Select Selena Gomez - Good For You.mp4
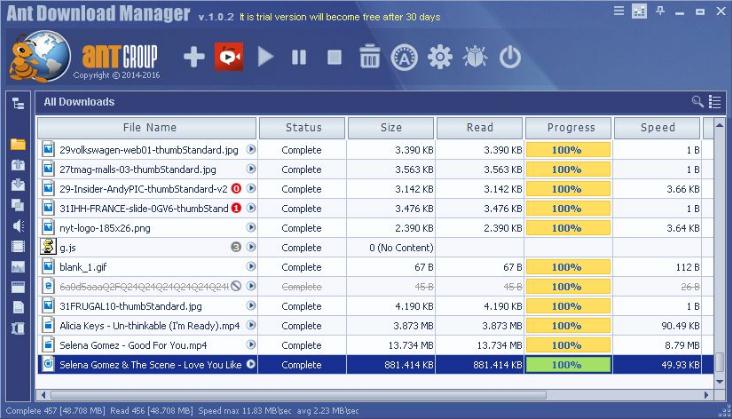This screenshot has height=419, width=732. point(133,345)
